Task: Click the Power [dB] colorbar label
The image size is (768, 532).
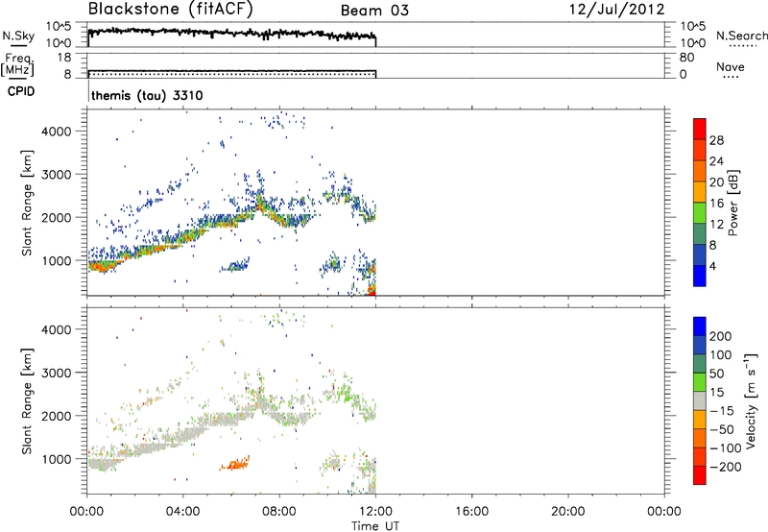Action: [732, 203]
